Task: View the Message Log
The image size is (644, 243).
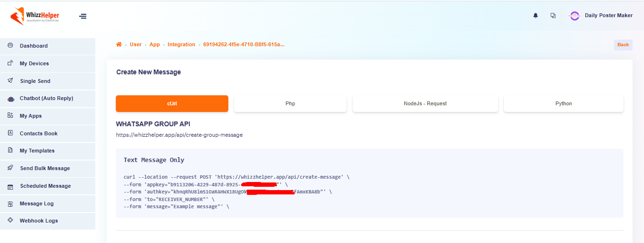Action: (48, 204)
